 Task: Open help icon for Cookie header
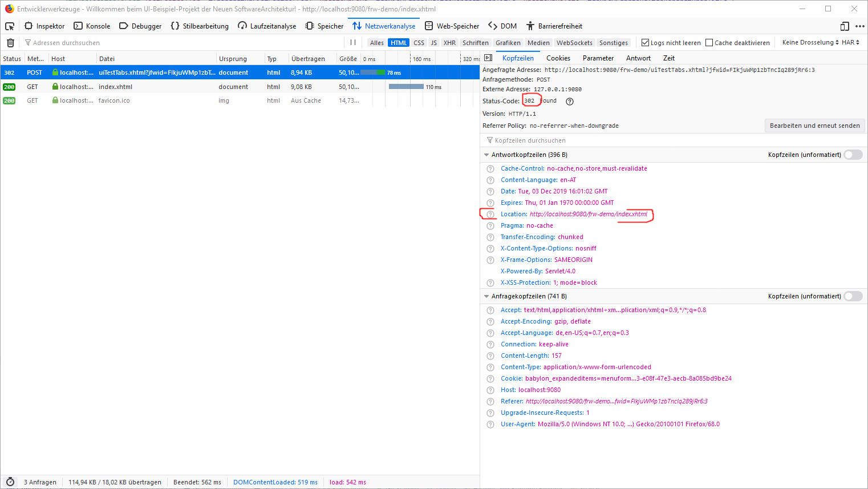[490, 379]
